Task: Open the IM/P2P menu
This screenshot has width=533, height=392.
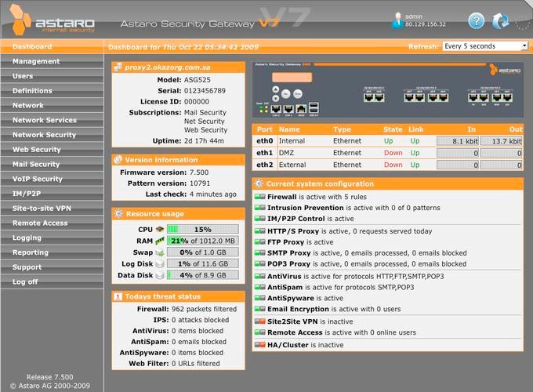Action: pyautogui.click(x=52, y=194)
